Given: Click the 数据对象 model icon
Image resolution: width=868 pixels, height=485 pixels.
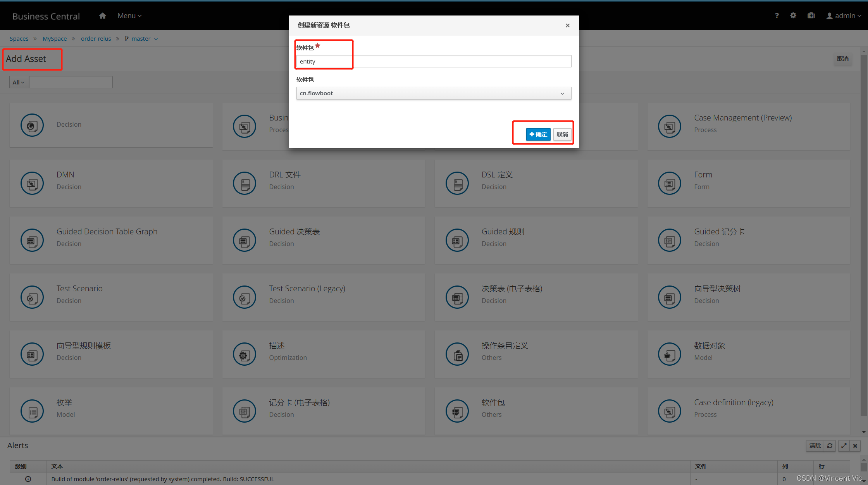Looking at the screenshot, I should pyautogui.click(x=669, y=354).
